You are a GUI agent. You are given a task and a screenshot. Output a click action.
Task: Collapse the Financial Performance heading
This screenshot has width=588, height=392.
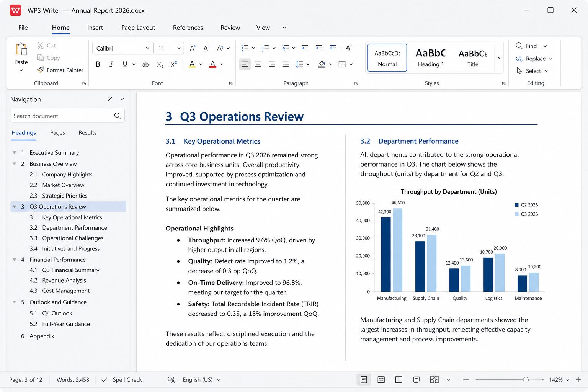[15, 260]
